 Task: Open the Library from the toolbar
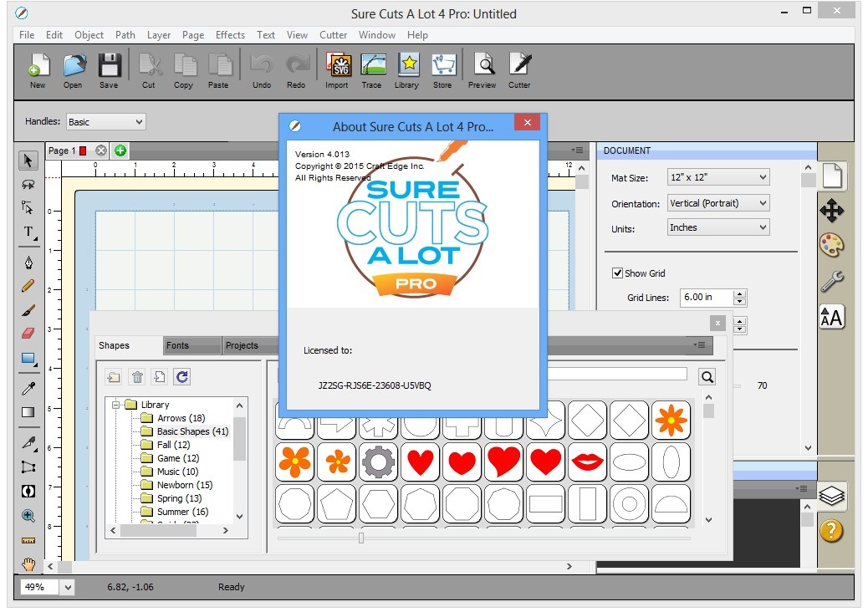pyautogui.click(x=407, y=70)
